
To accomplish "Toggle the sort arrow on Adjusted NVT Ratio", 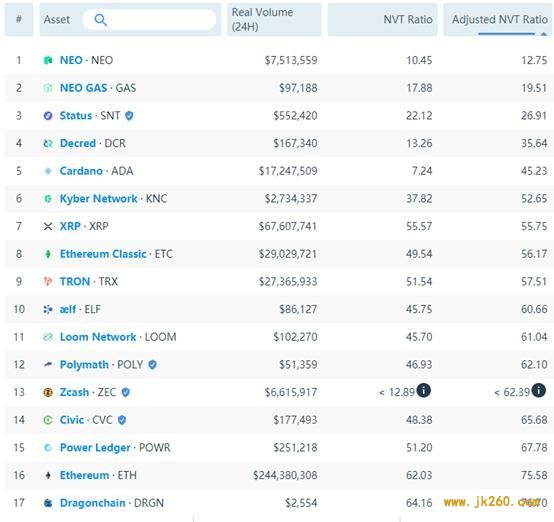I will pyautogui.click(x=544, y=34).
